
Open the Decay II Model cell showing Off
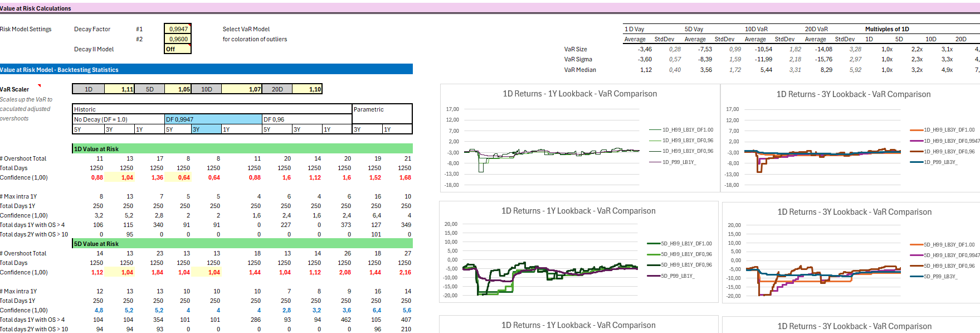(178, 49)
